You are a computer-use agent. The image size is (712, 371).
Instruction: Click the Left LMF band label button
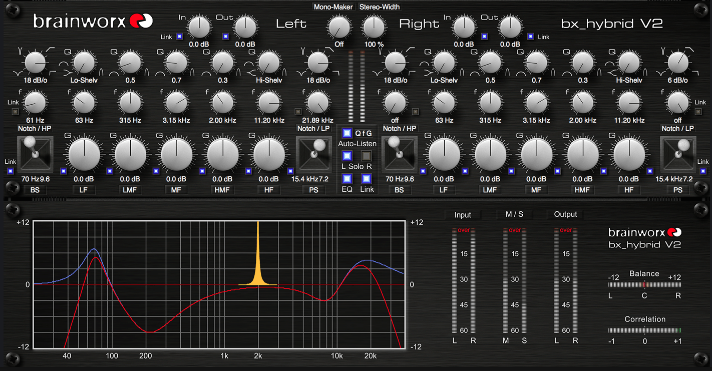click(130, 190)
